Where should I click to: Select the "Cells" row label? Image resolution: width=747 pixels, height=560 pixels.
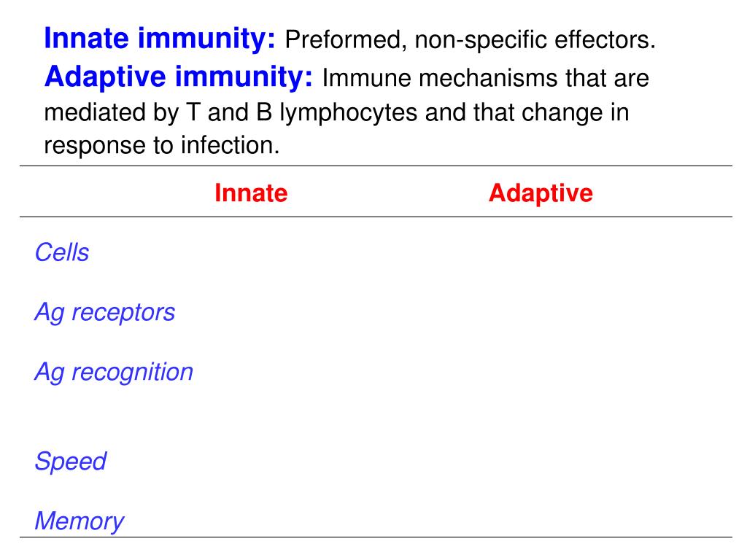click(62, 253)
